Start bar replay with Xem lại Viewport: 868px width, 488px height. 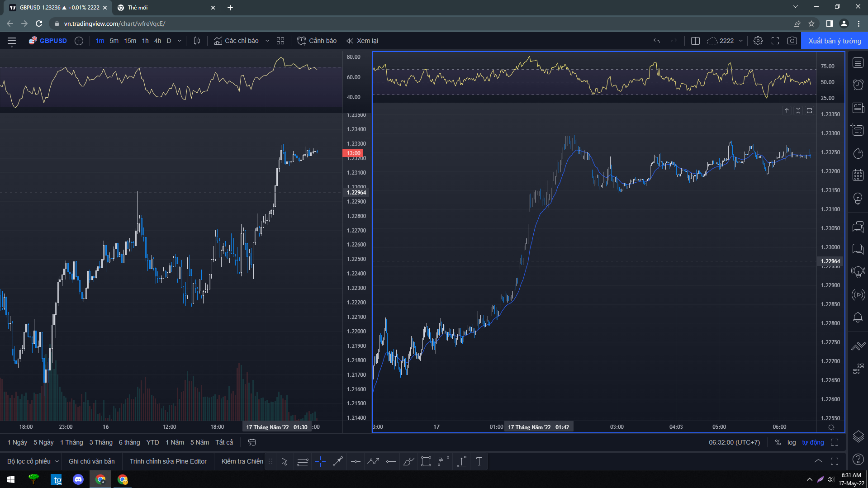tap(362, 41)
